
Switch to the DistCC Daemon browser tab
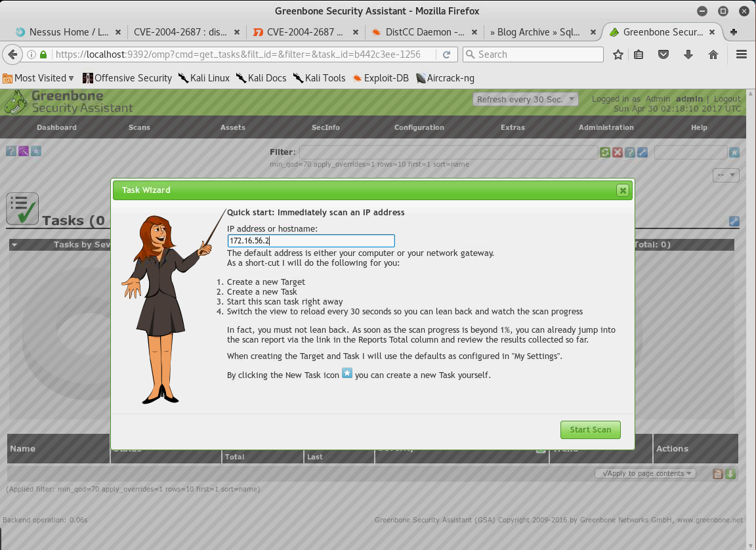(425, 32)
